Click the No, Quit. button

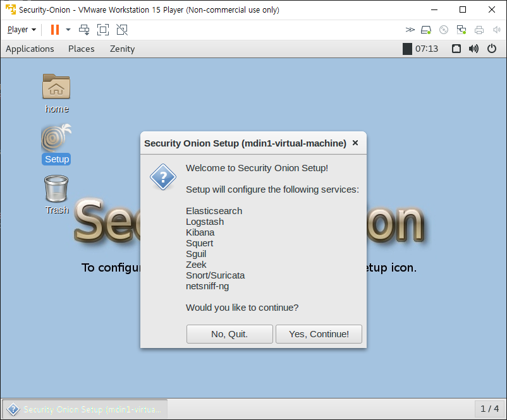pyautogui.click(x=229, y=334)
